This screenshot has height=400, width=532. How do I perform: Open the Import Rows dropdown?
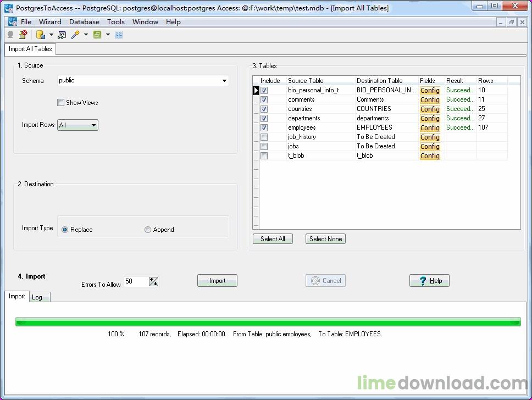coord(93,125)
